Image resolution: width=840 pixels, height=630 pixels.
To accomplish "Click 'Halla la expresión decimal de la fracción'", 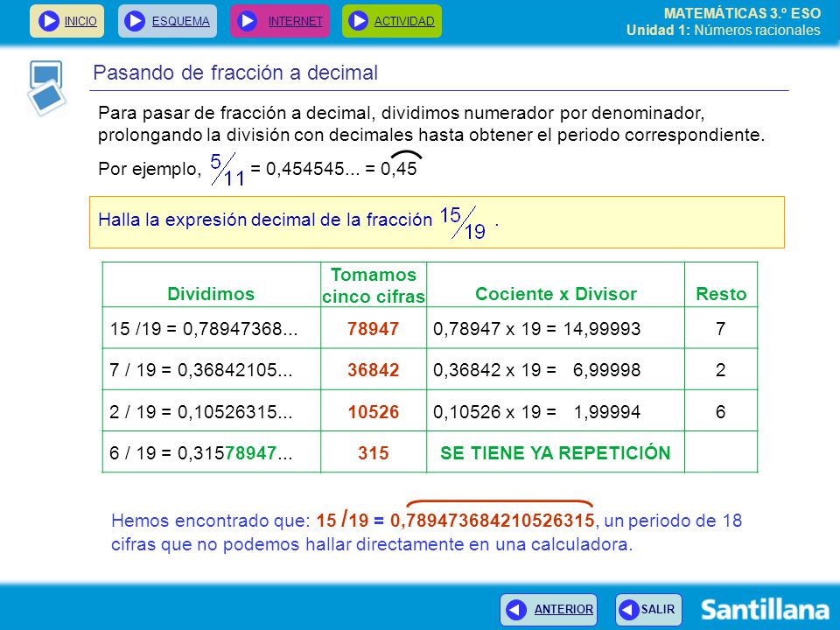I will [x=265, y=220].
